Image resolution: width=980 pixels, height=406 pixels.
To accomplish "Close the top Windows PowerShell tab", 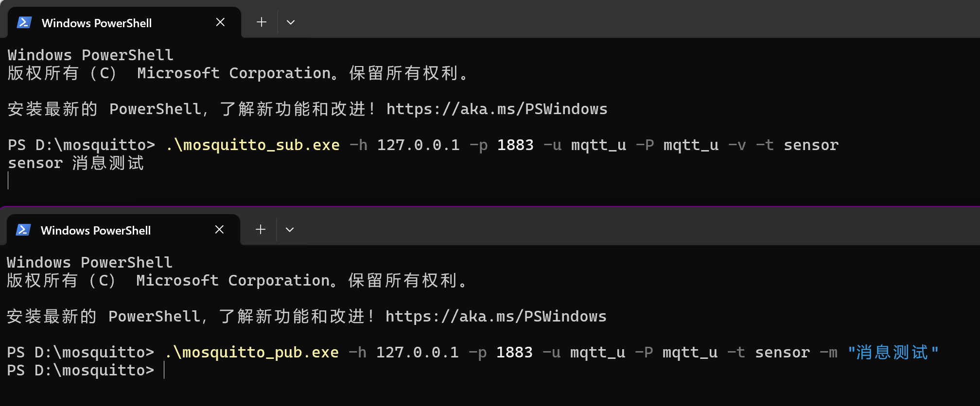I will [x=220, y=22].
